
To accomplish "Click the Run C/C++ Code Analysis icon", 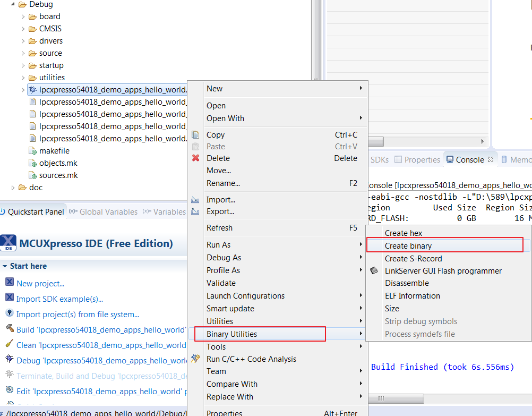I will point(195,359).
